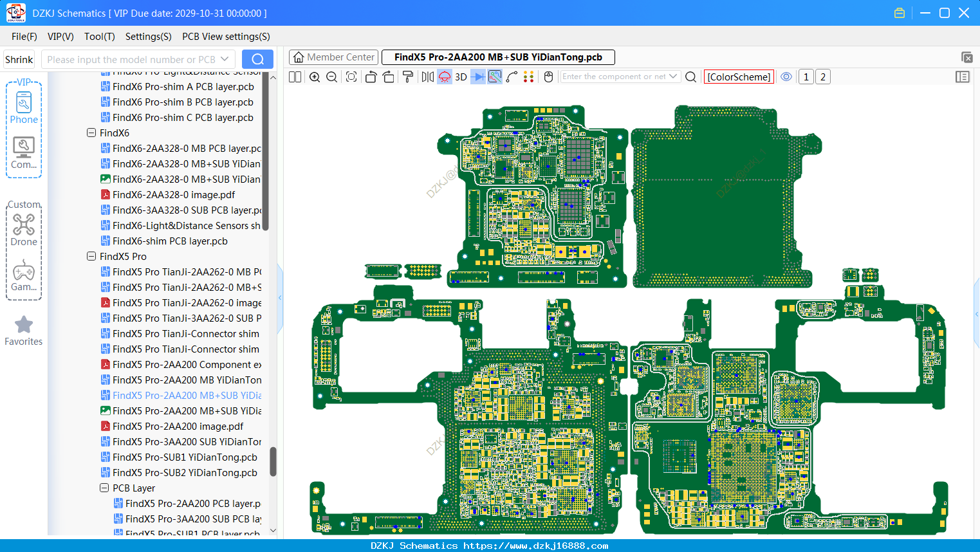Toggle the eye visibility icon
The image size is (980, 552).
point(786,77)
